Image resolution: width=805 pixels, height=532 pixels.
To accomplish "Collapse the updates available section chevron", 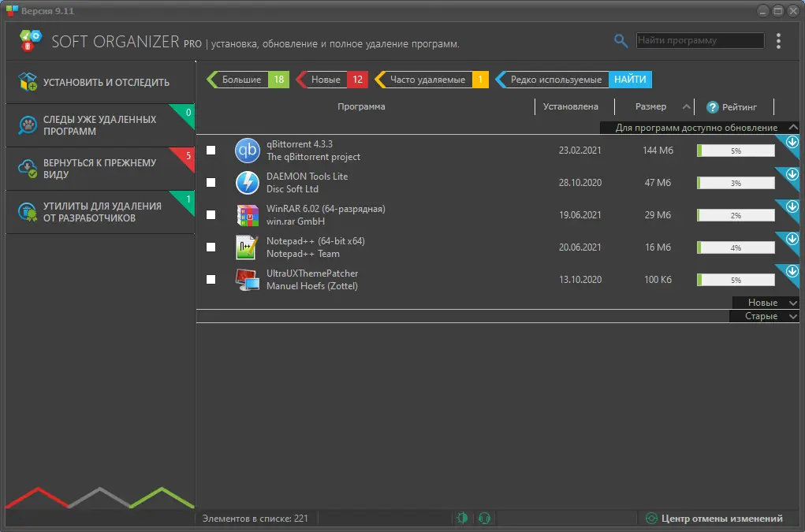I will (x=792, y=127).
